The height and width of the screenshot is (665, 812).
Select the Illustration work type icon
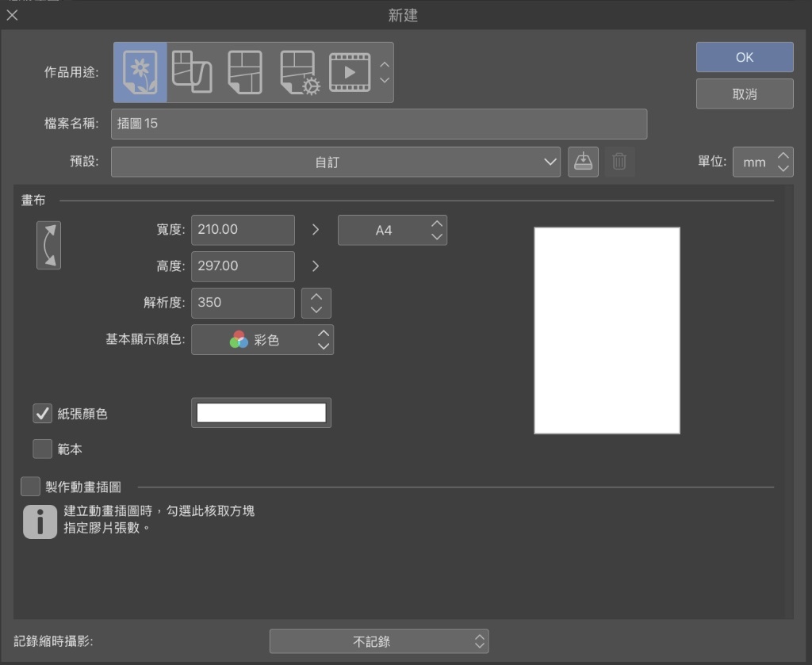(140, 72)
